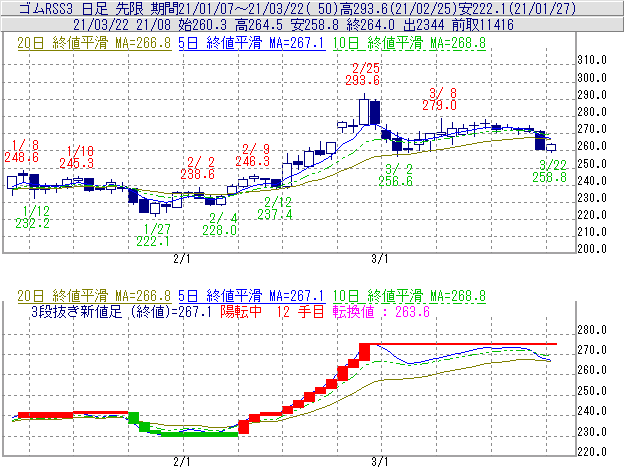Click the 2/9 246.3 high annotation
Screen dimensions: 624x473
pyautogui.click(x=252, y=155)
